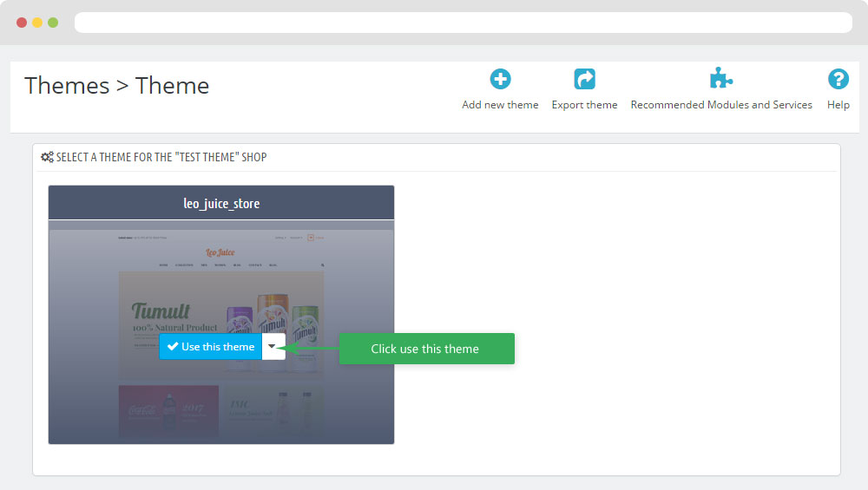868x490 pixels.
Task: Click the Help question mark icon
Action: click(838, 80)
